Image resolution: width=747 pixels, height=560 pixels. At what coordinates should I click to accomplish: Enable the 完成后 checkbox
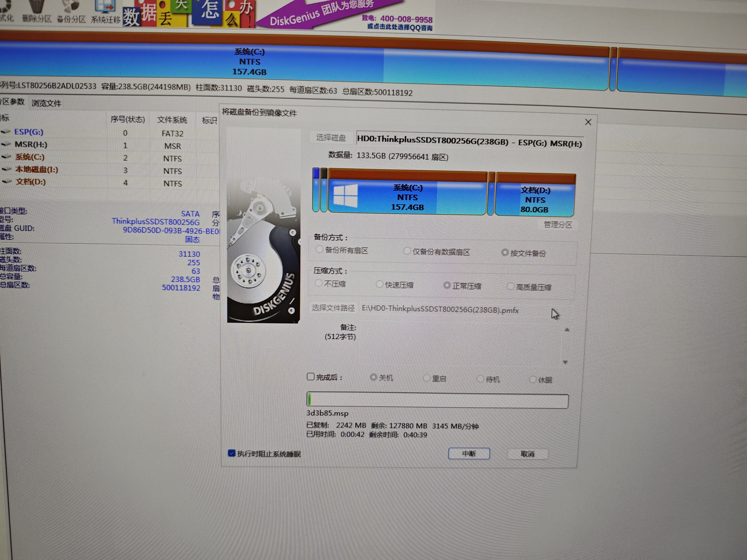[x=311, y=376]
